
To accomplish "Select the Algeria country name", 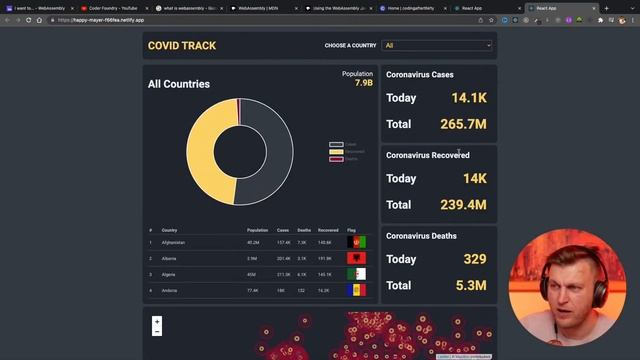I will (x=168, y=274).
